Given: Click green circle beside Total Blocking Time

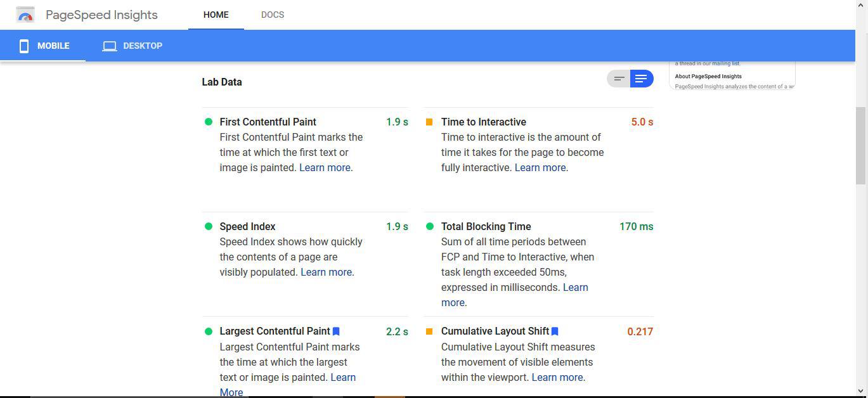Looking at the screenshot, I should pyautogui.click(x=430, y=226).
